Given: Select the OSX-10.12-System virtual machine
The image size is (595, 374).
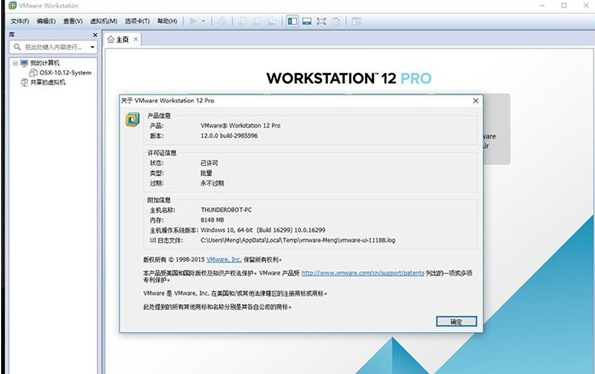Looking at the screenshot, I should pyautogui.click(x=65, y=72).
